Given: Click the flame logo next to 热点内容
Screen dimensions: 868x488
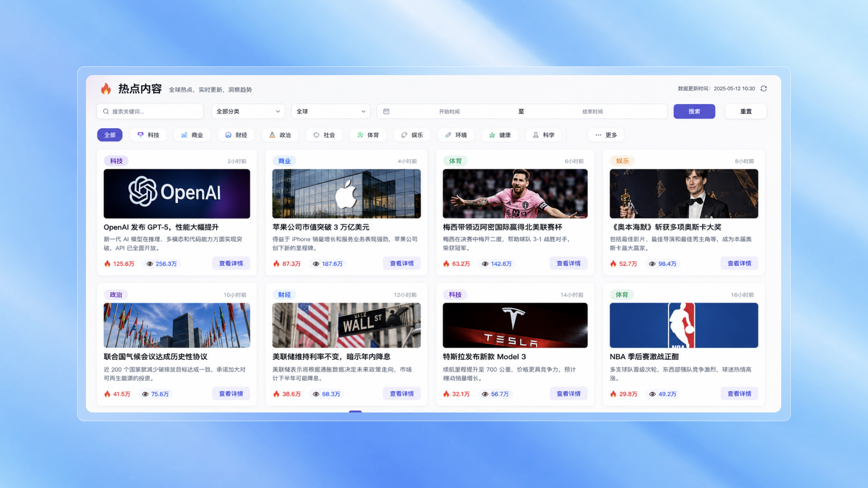Looking at the screenshot, I should [106, 89].
